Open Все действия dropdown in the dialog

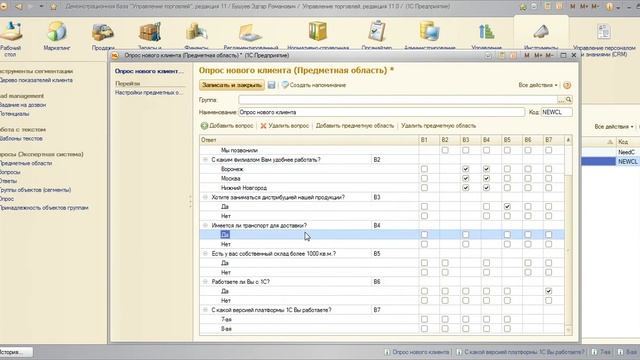coord(538,85)
